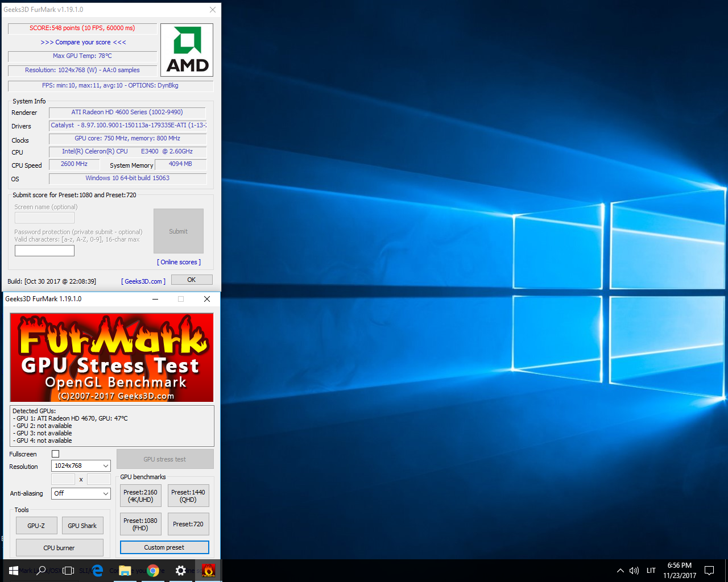Viewport: 728px width, 582px height.
Task: Click the 4094 MB System Memory field
Action: [181, 164]
